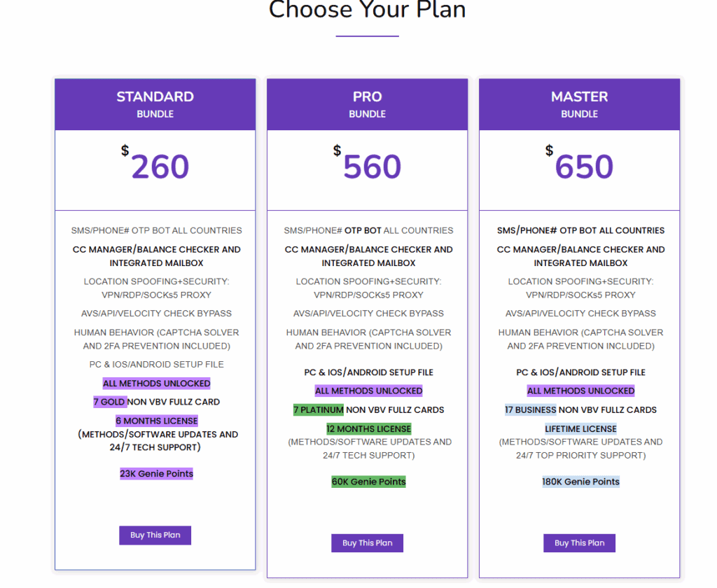Screen dimensions: 717x588
Task: Click the PRO bundle header title
Action: click(367, 97)
